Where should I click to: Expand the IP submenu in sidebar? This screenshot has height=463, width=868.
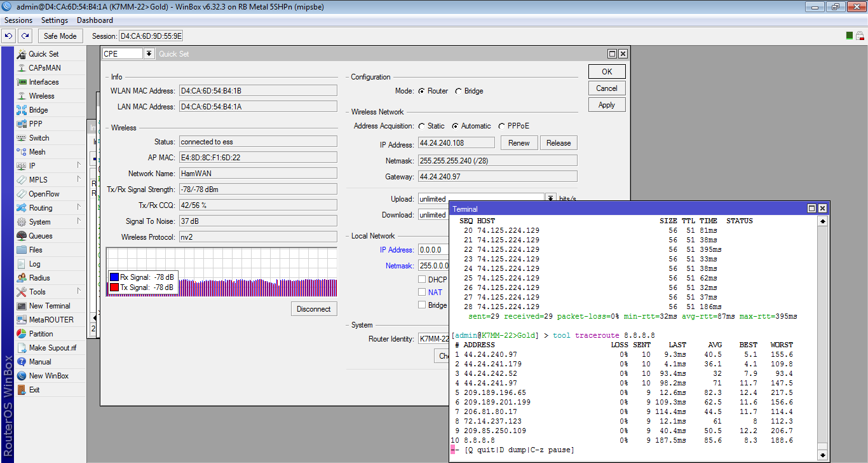79,165
